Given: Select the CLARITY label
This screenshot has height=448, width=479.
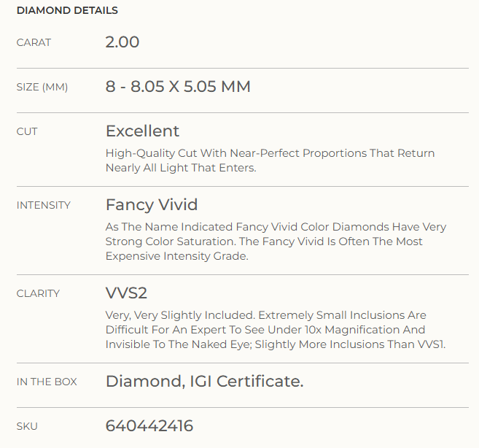Looking at the screenshot, I should (x=38, y=293).
